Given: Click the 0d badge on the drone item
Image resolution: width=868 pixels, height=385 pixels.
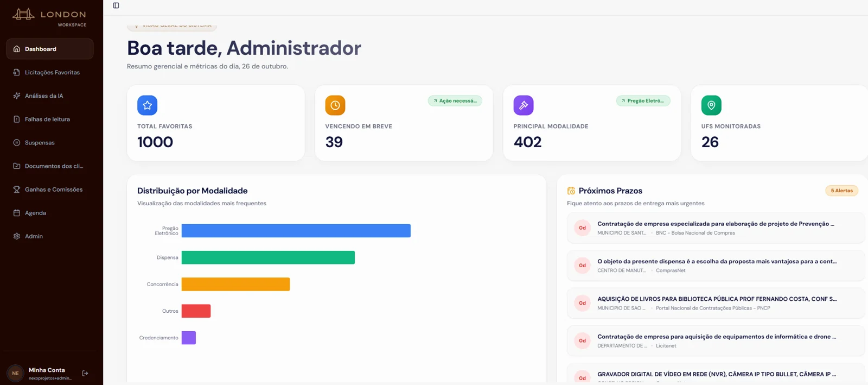Looking at the screenshot, I should coord(582,340).
